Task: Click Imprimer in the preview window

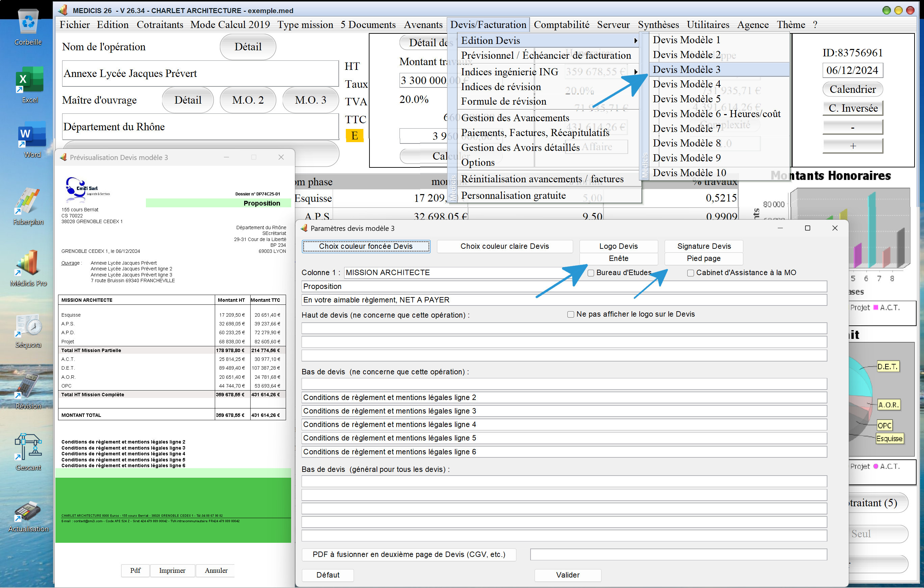Action: coord(172,570)
